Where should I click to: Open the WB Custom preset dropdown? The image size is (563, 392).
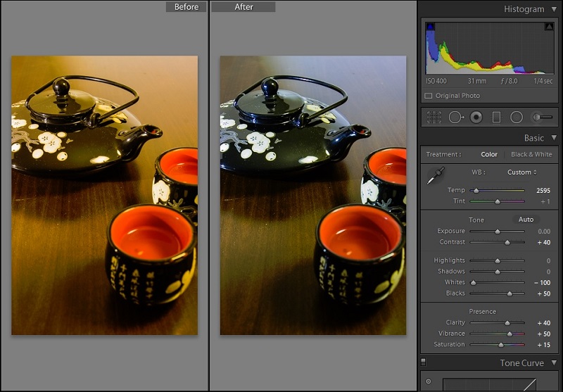(x=522, y=172)
